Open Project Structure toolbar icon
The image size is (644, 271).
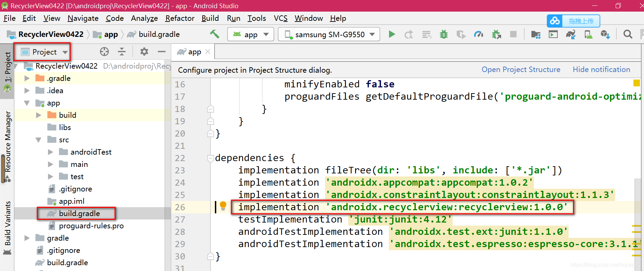[536, 34]
